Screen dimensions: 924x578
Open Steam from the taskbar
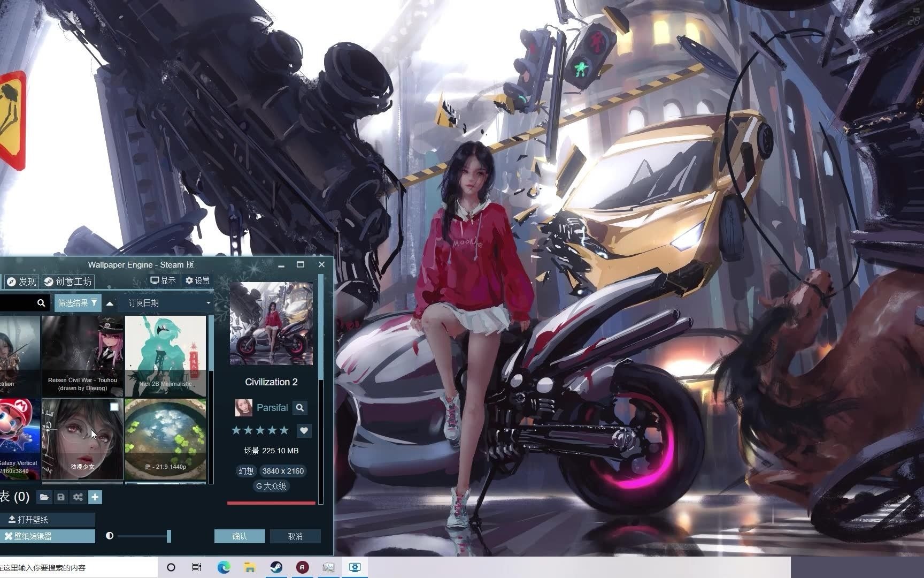pyautogui.click(x=276, y=567)
